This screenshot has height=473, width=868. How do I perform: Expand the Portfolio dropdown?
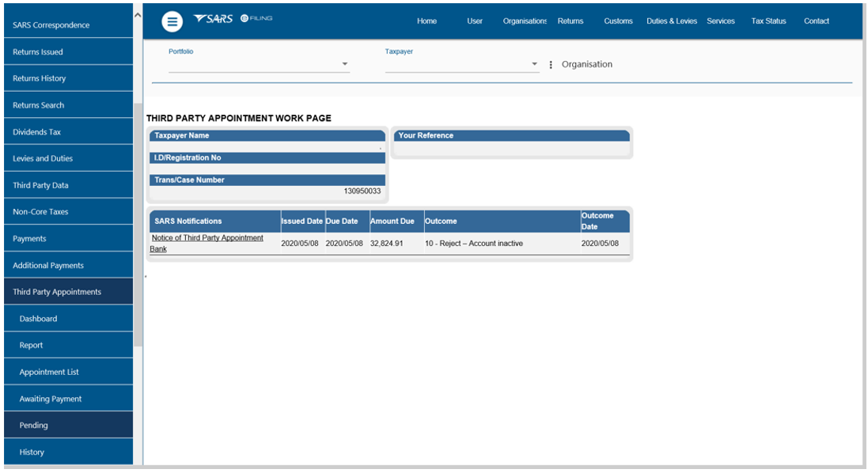[345, 64]
